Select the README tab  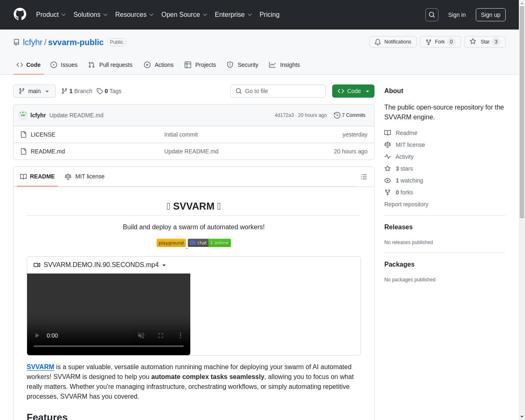click(x=37, y=176)
